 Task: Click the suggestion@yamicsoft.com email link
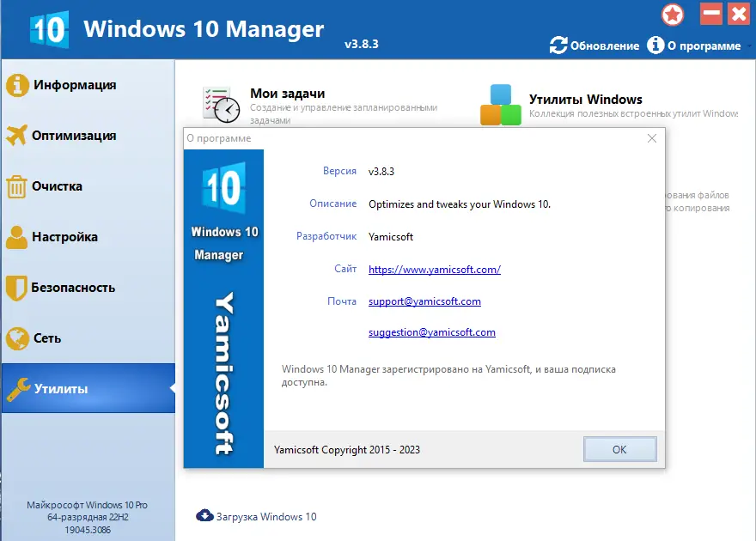(x=431, y=332)
